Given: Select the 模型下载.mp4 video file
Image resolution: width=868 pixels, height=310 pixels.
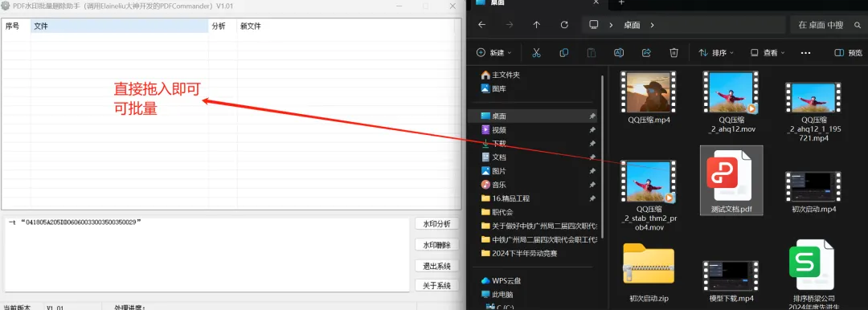Looking at the screenshot, I should (731, 281).
